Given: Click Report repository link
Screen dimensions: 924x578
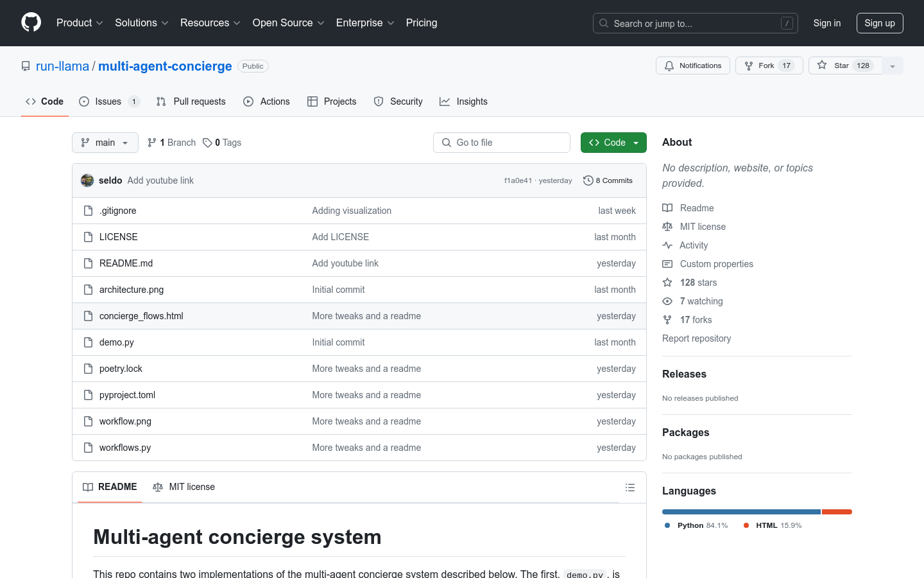Looking at the screenshot, I should pos(696,338).
